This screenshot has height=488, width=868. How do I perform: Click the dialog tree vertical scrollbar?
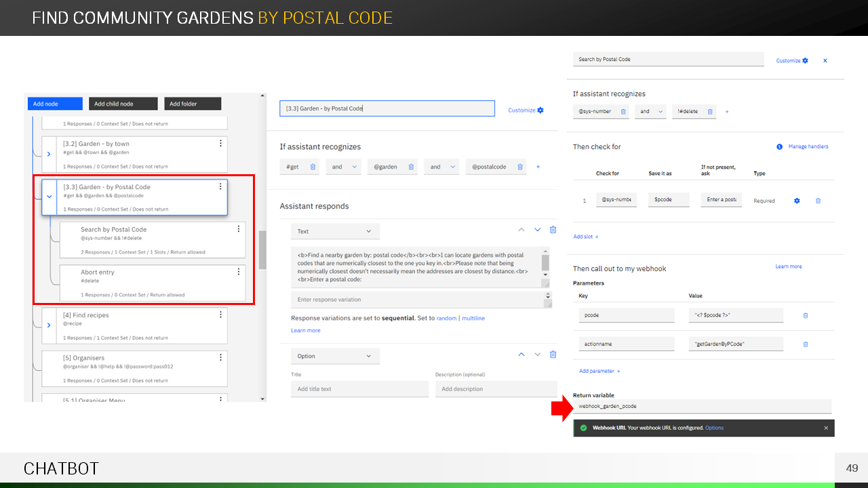click(x=262, y=251)
